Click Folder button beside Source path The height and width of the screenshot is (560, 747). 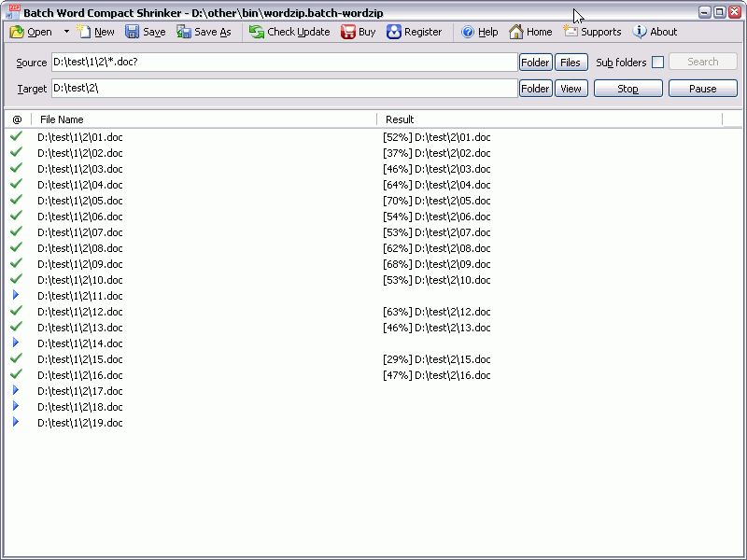535,63
